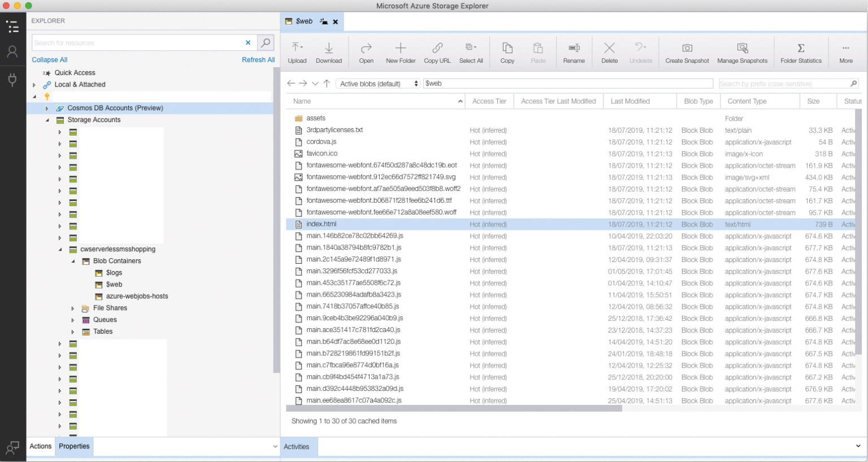The image size is (868, 462).
Task: Switch to the Properties tab
Action: point(74,446)
